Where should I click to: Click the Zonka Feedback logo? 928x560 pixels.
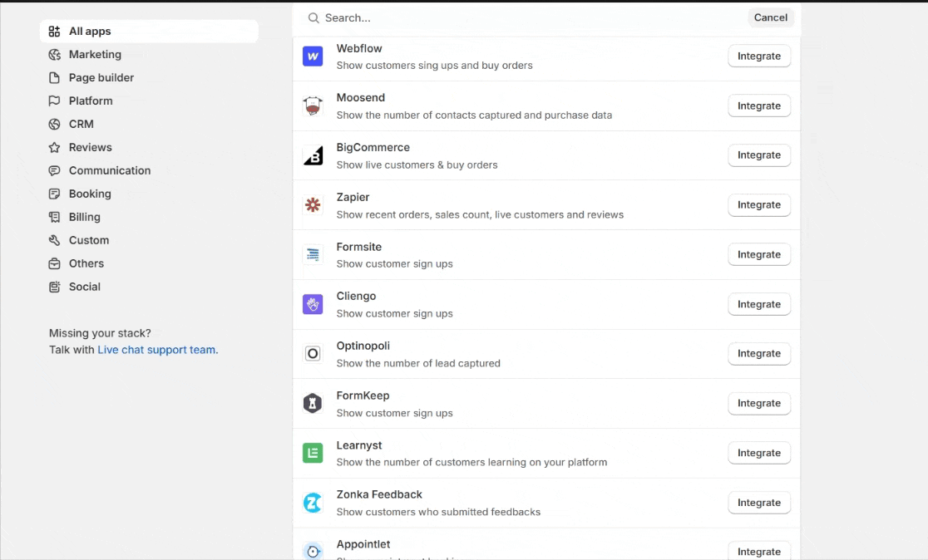tap(313, 503)
